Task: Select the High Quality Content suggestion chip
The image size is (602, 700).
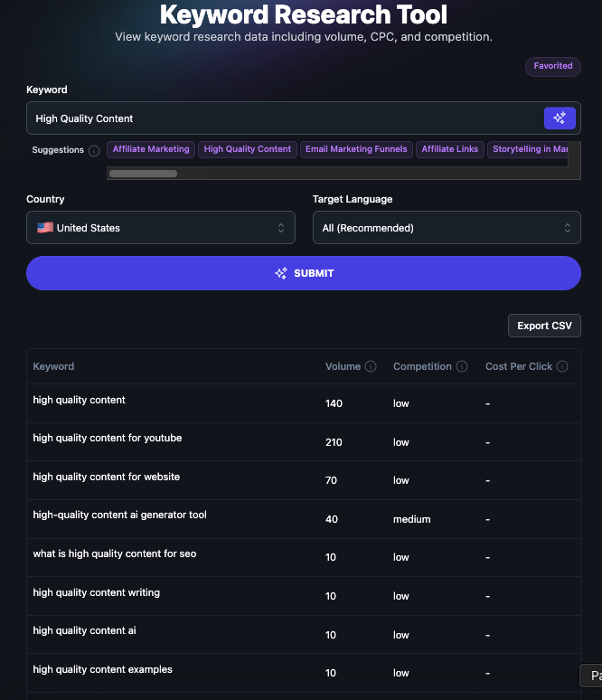Action: coord(248,149)
